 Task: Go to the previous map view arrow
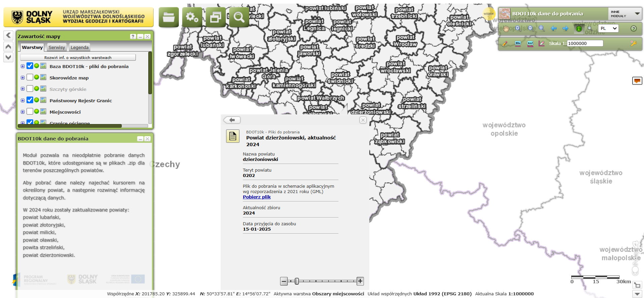click(x=554, y=28)
